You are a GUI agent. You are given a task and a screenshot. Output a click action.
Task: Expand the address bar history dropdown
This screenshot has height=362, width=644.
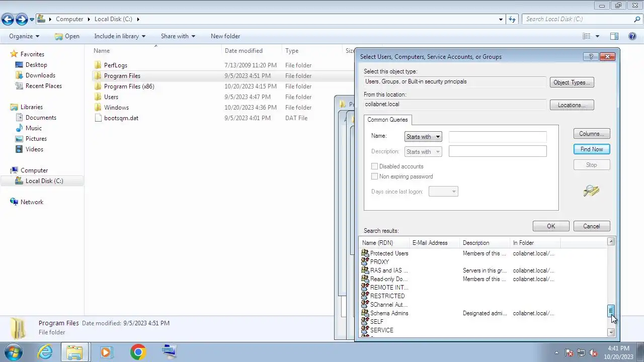(501, 19)
